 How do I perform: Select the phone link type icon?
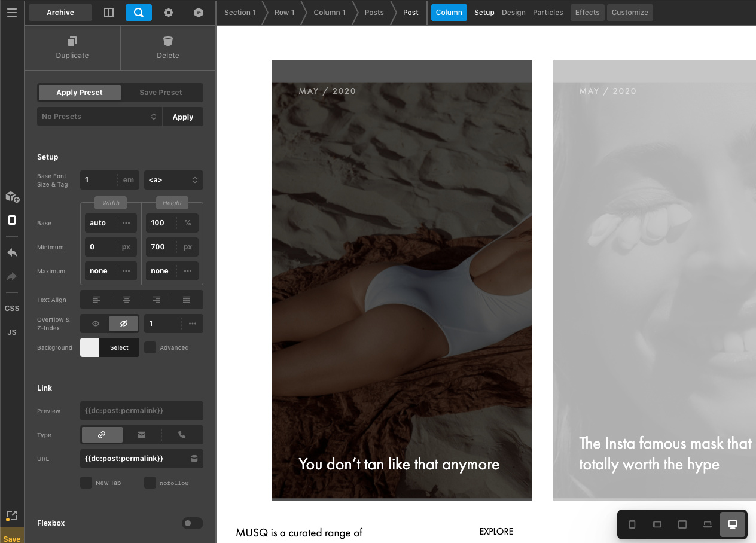[x=182, y=435]
